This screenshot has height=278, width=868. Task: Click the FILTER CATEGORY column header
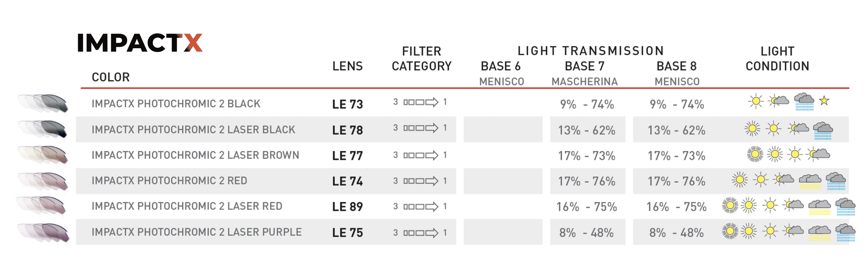(x=422, y=59)
